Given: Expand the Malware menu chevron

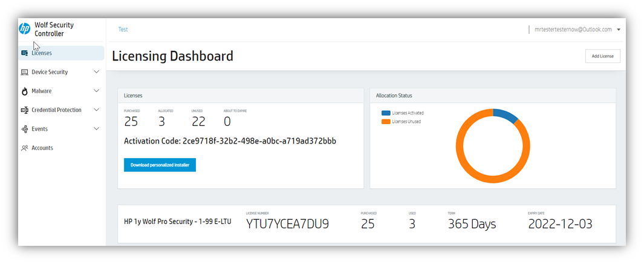Looking at the screenshot, I should tap(97, 91).
